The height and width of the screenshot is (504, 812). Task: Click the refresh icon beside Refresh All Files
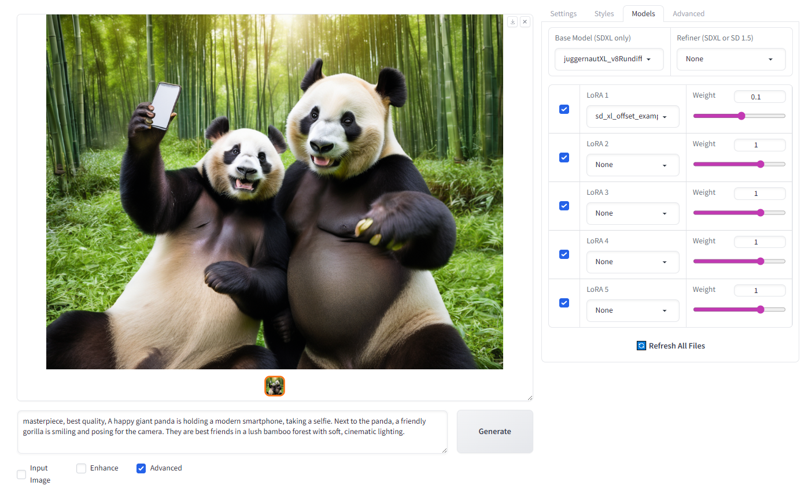click(x=641, y=346)
